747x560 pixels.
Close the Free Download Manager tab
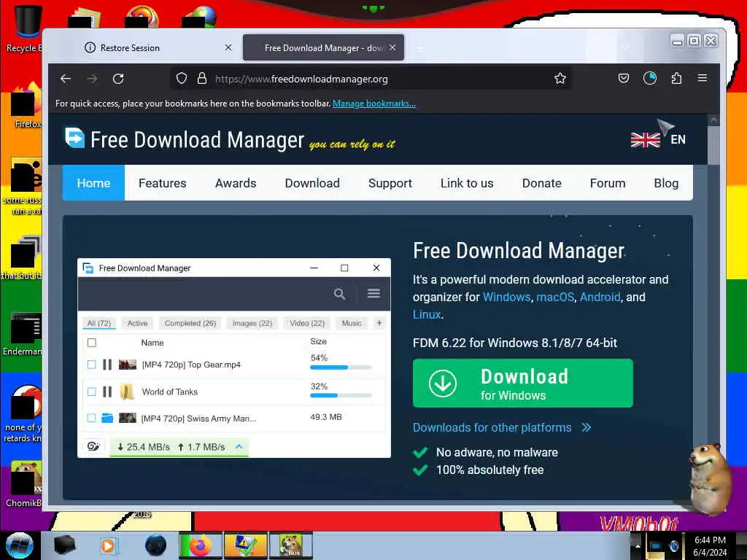tap(392, 47)
